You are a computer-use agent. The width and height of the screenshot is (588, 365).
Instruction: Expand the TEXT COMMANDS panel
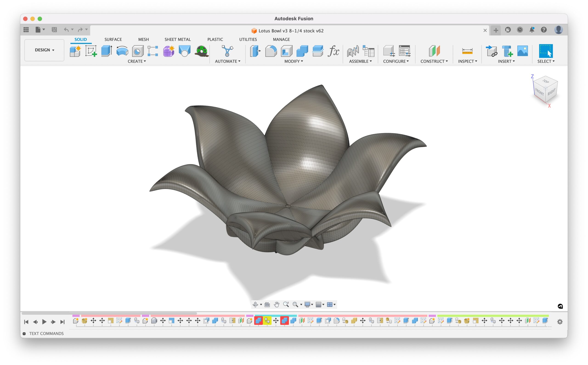24,334
